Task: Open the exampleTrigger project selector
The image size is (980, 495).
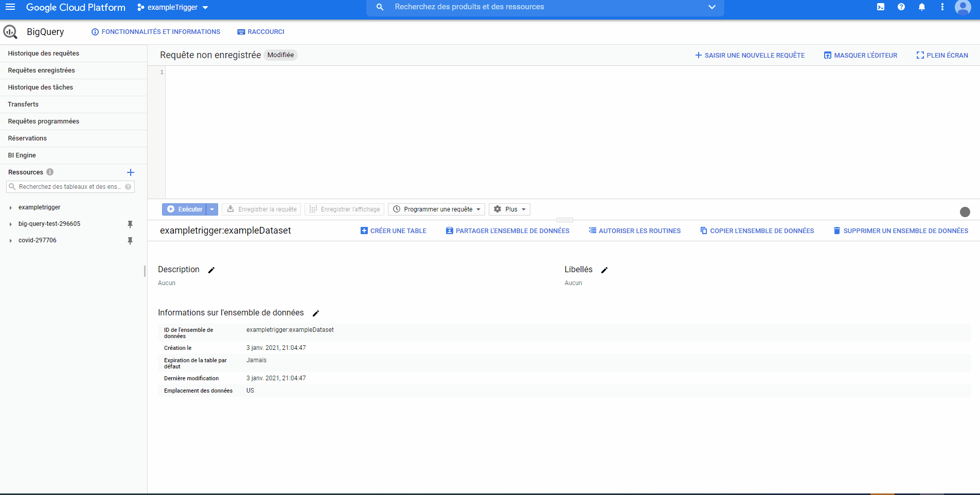Action: [x=172, y=7]
